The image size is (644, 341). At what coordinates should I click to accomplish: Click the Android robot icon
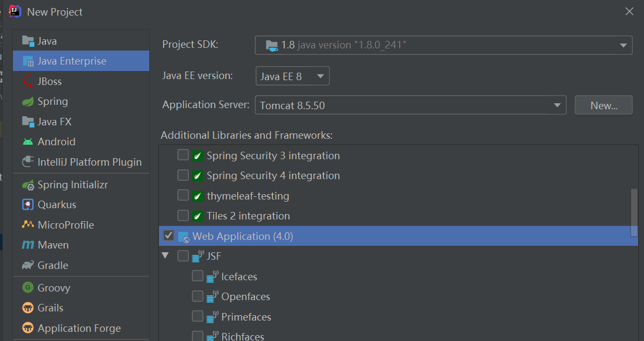pos(28,142)
